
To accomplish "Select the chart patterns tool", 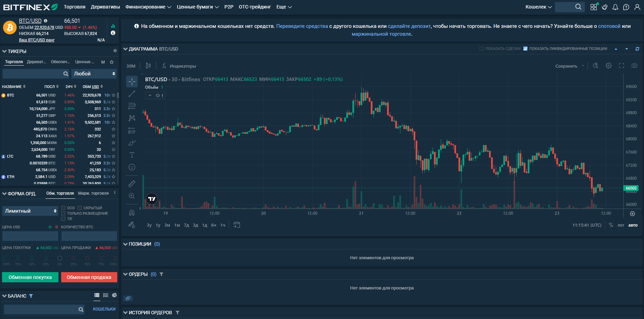I will point(132,118).
